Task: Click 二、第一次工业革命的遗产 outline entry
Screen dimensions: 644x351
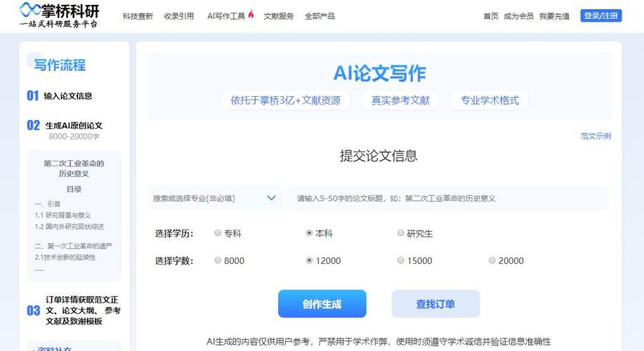Action: pyautogui.click(x=73, y=246)
